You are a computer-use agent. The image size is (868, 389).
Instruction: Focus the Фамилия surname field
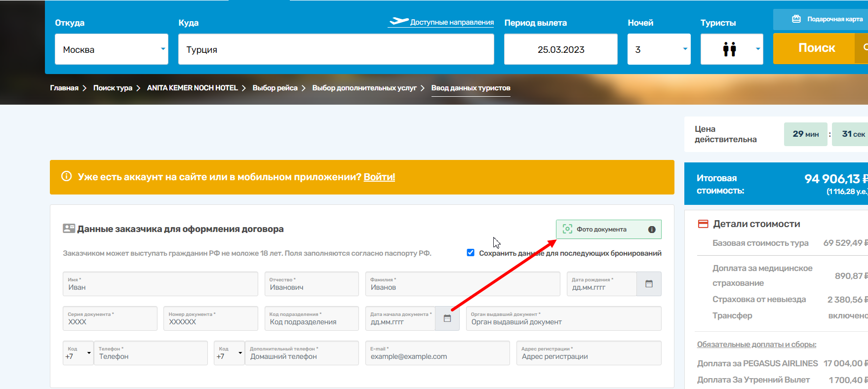[x=463, y=284]
